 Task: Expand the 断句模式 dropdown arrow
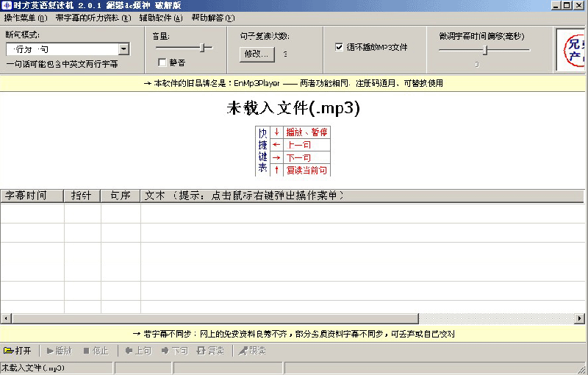coord(123,49)
